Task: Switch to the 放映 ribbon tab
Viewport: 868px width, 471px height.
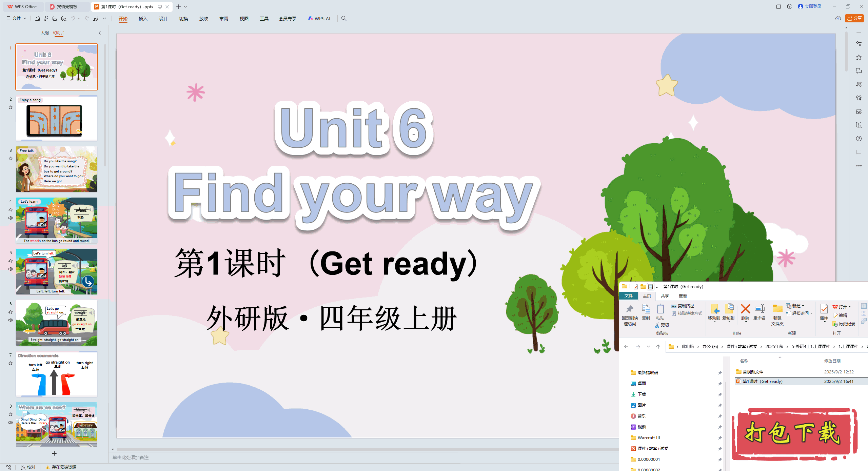Action: tap(204, 19)
